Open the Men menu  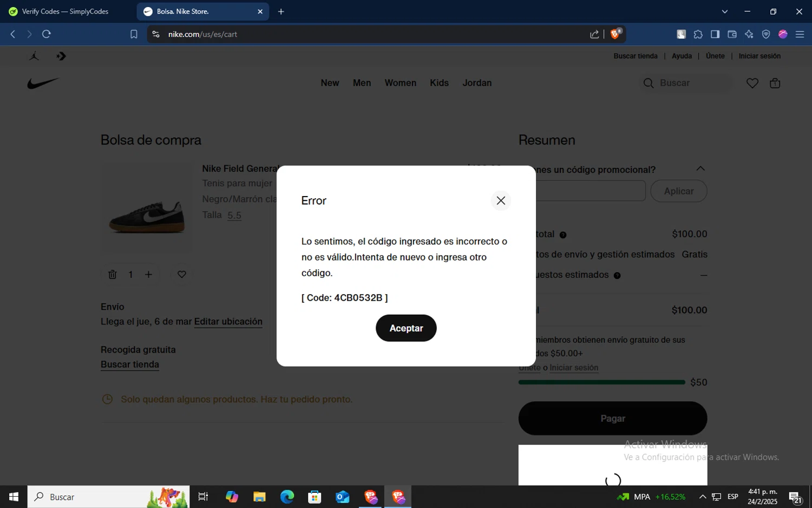tap(362, 83)
